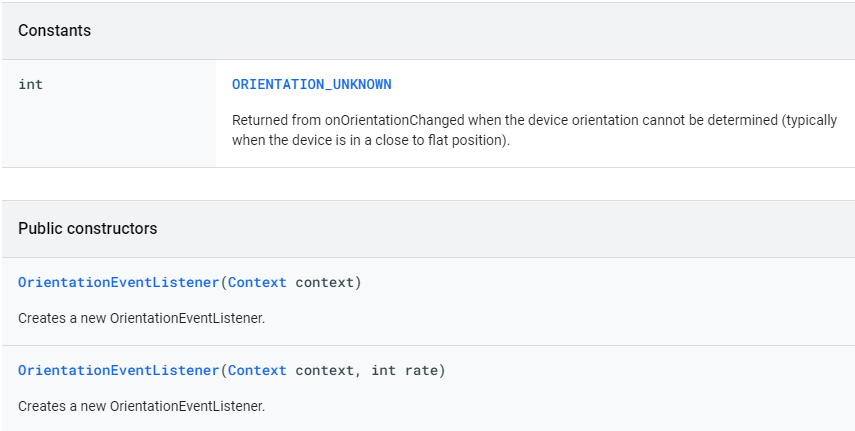855x431 pixels.
Task: Click the int type cell beside ORIENTATION_UNKNOWN
Action: tap(31, 85)
